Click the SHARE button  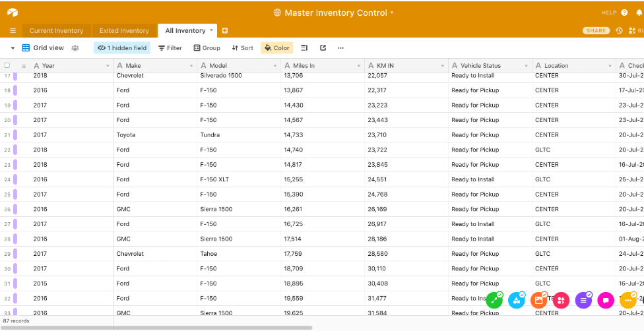point(596,31)
